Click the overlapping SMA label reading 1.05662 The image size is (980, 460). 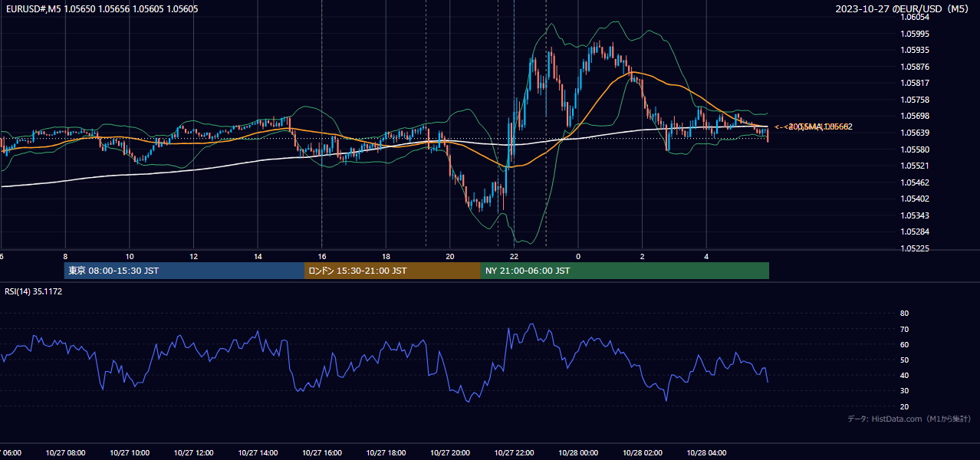pos(814,127)
